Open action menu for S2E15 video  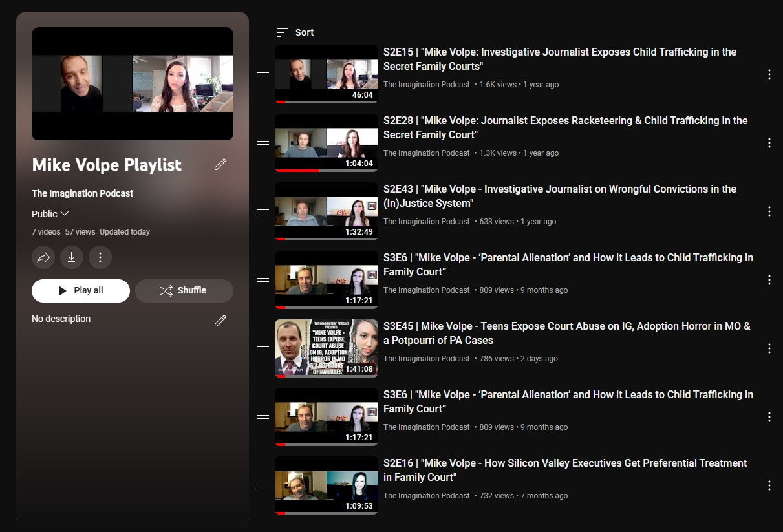(769, 74)
